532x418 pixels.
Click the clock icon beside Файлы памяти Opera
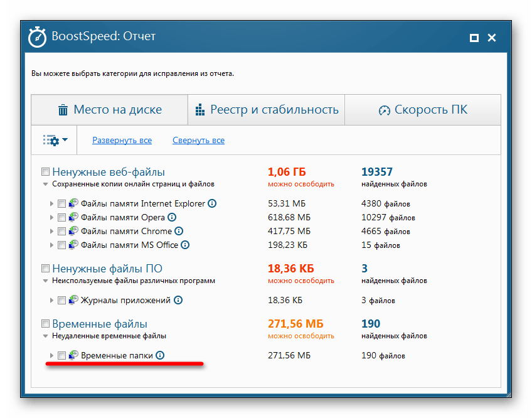tap(73, 217)
